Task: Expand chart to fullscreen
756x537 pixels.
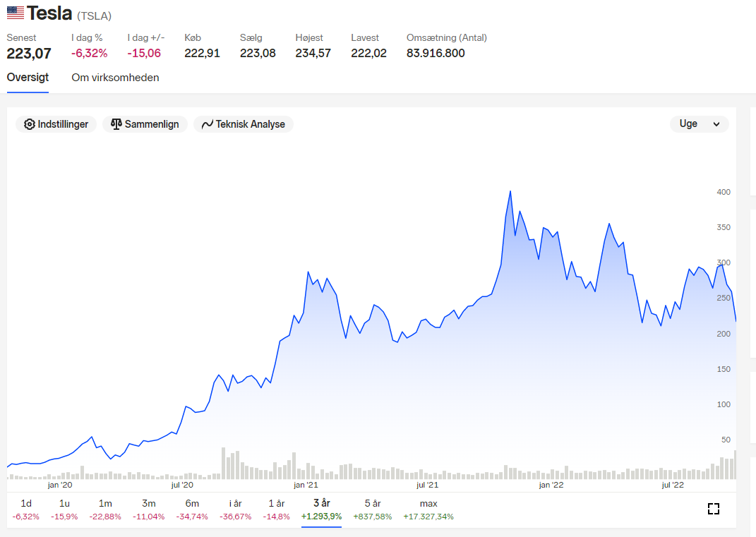Action: 714,509
